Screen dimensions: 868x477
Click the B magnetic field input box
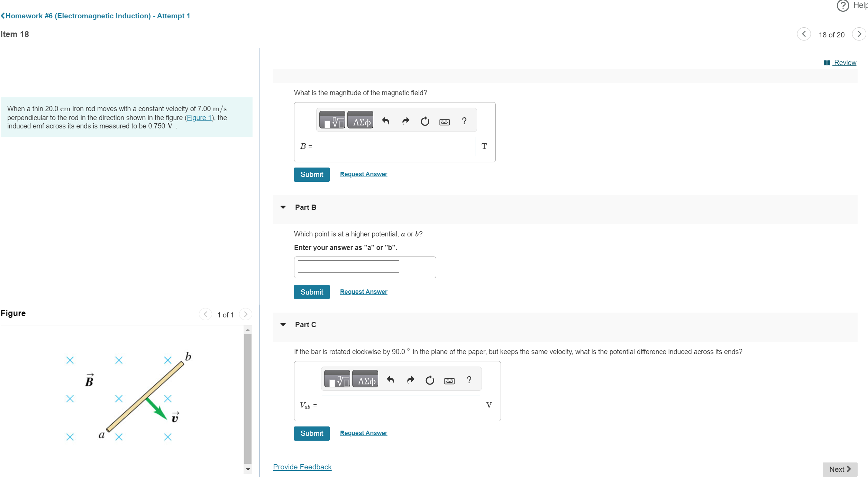tap(396, 146)
